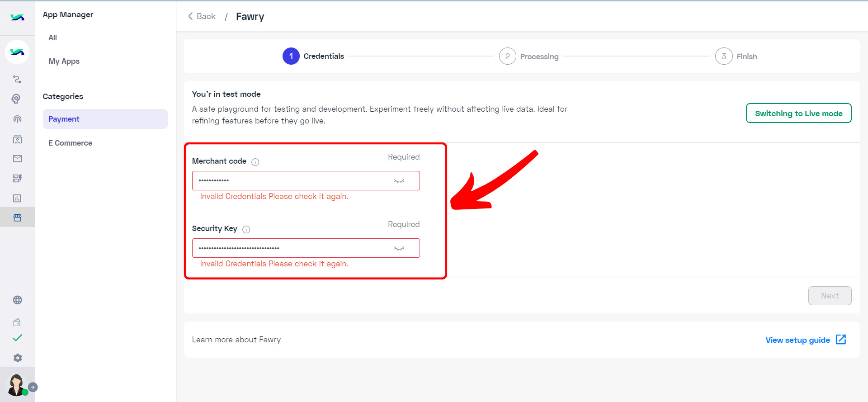Click the Merchant code info icon
The image size is (868, 402).
(255, 162)
